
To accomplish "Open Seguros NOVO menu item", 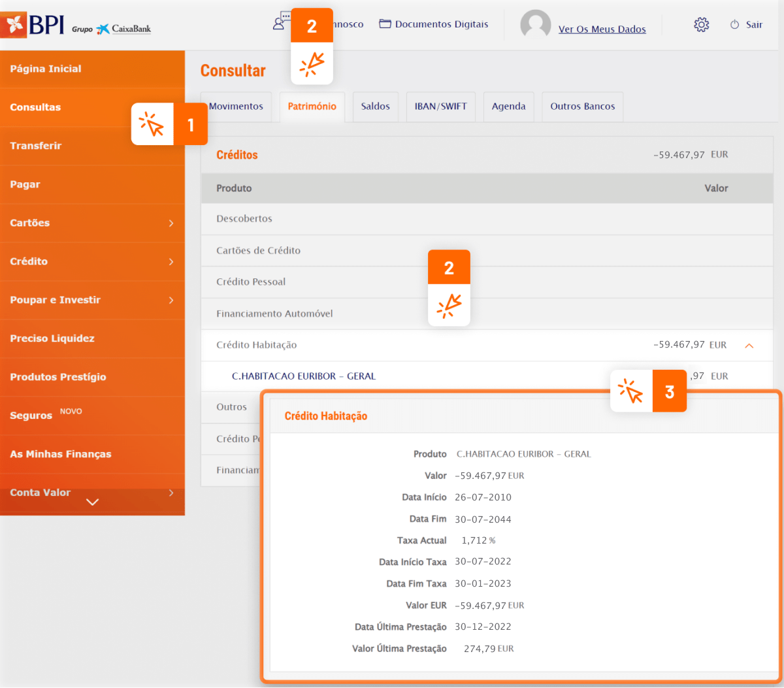I will [x=92, y=416].
